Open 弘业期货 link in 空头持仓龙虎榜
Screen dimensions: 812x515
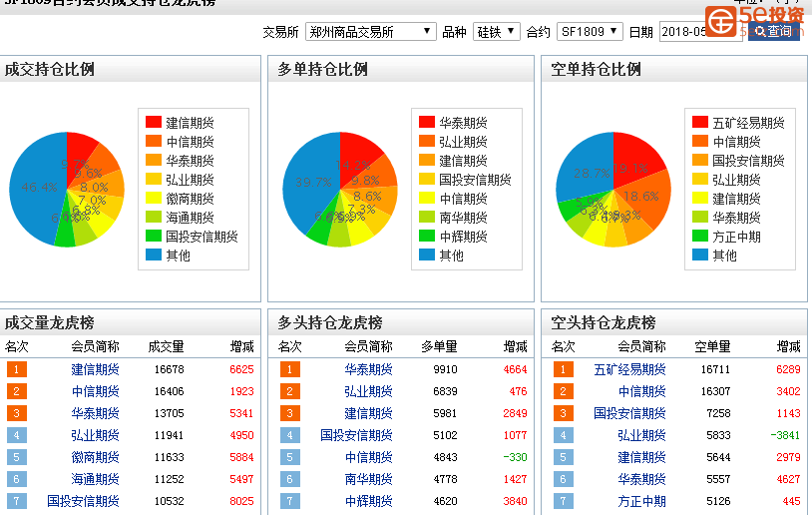point(642,435)
